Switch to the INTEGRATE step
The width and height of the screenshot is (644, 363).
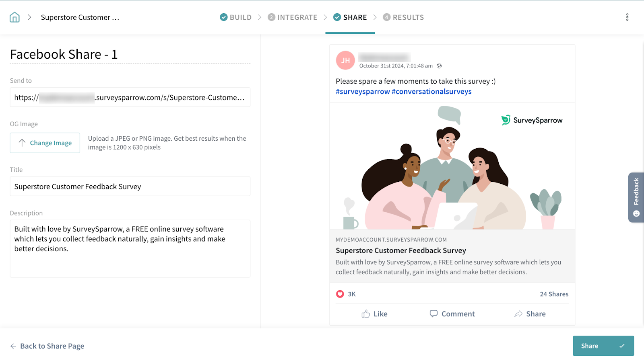pos(293,17)
